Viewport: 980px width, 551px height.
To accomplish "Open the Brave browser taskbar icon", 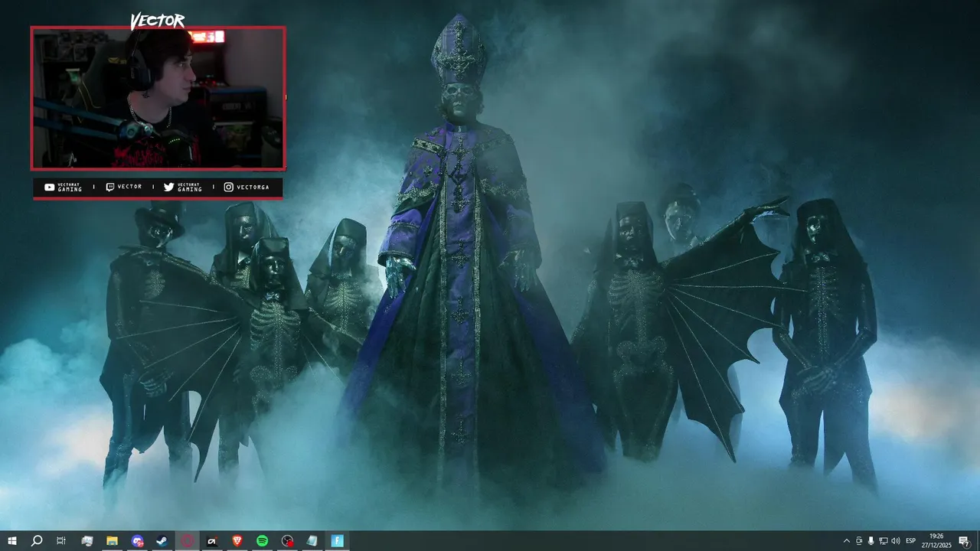I will pos(237,541).
